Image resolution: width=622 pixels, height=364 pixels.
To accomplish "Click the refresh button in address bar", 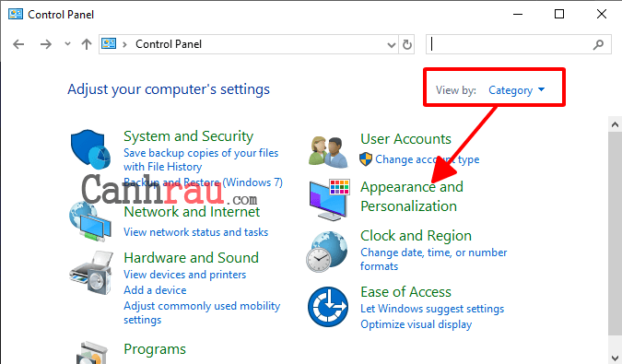I will (x=407, y=44).
